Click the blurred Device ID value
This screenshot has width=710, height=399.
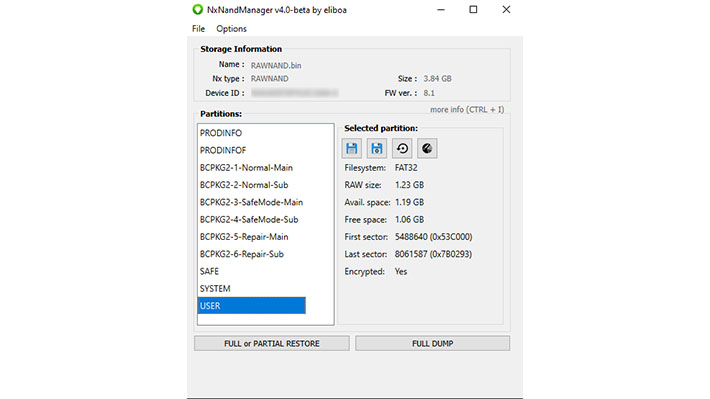coord(294,93)
